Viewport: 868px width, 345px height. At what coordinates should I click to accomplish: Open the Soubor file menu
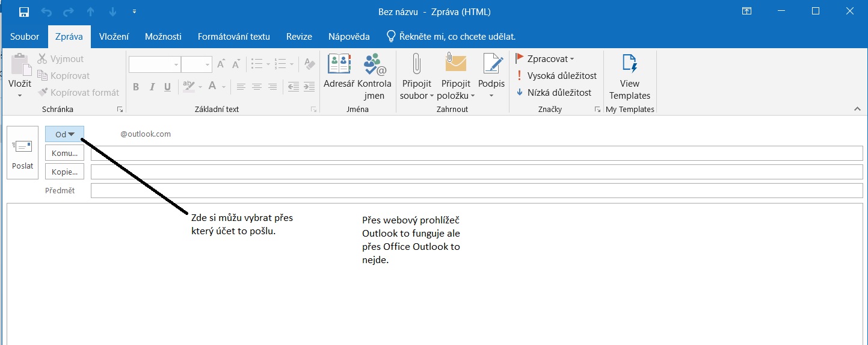(x=25, y=37)
